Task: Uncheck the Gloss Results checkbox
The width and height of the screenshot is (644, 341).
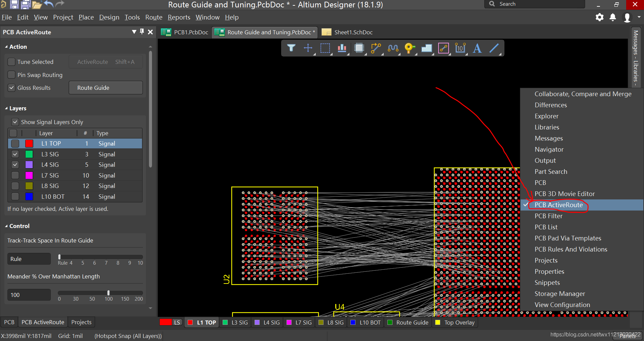Action: tap(11, 88)
